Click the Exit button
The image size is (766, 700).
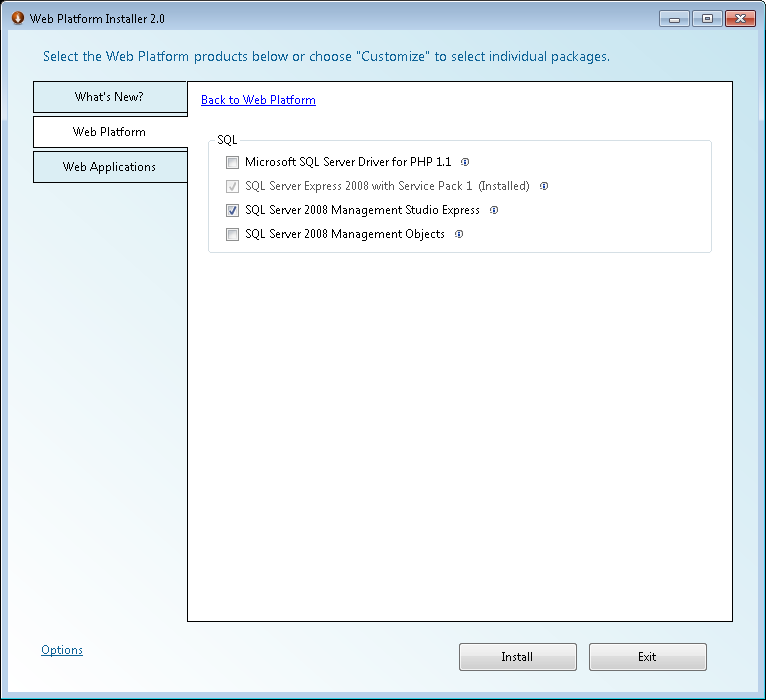click(x=648, y=657)
